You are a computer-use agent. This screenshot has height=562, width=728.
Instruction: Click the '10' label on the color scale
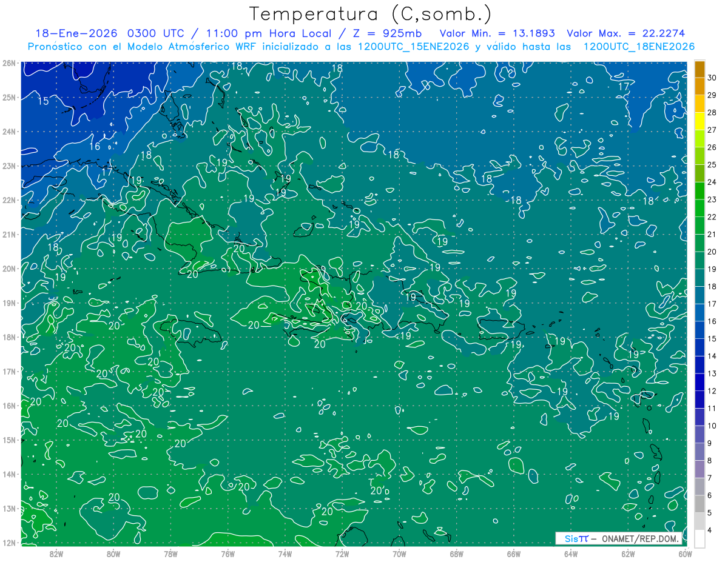712,426
